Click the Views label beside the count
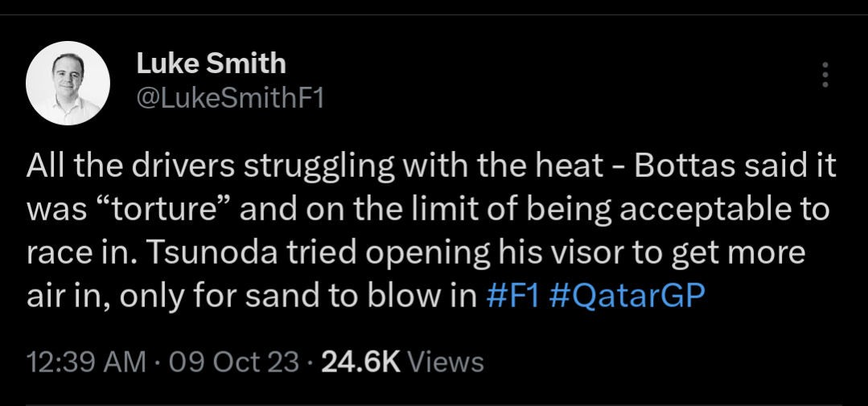This screenshot has width=868, height=406. [x=446, y=362]
